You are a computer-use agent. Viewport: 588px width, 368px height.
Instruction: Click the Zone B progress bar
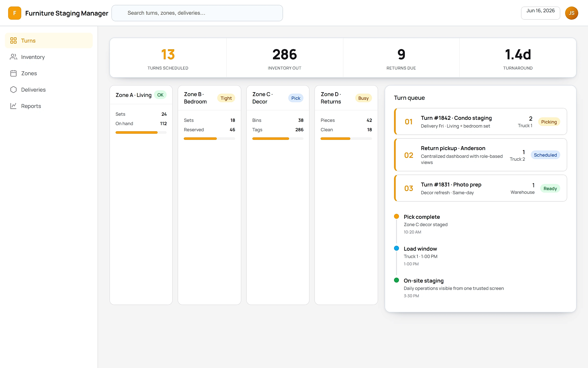(209, 138)
